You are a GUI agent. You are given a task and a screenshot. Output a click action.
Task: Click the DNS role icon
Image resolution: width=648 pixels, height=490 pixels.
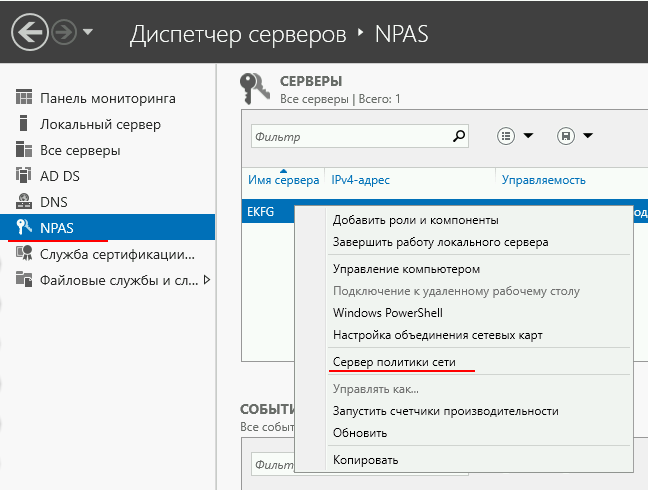[25, 202]
